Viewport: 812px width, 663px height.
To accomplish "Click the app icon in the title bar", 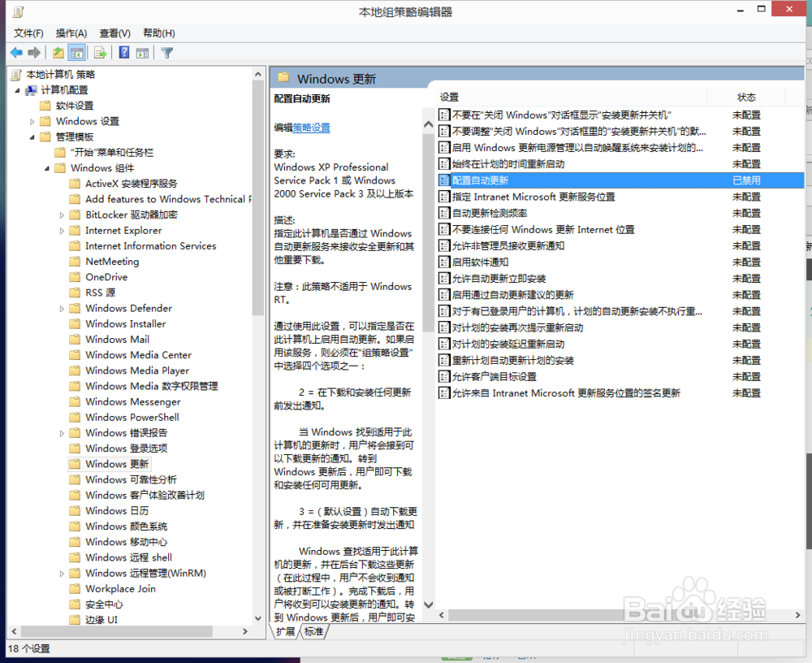I will pos(18,11).
